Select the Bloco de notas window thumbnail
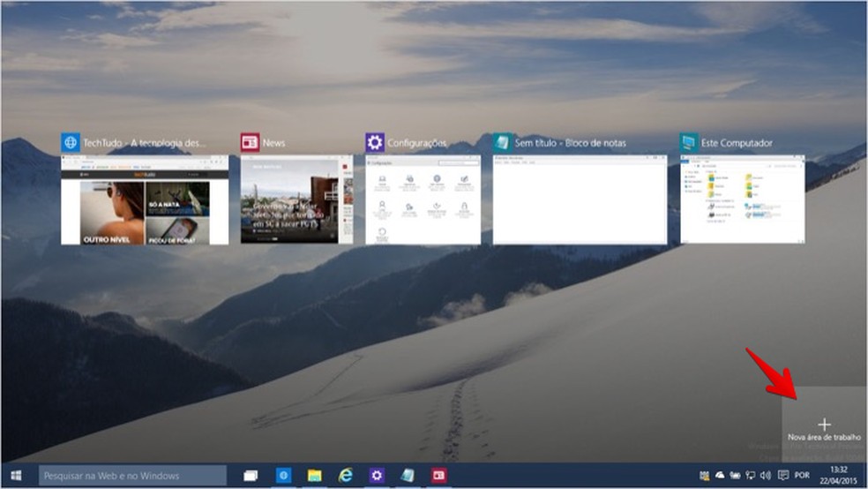868x489 pixels. click(580, 199)
